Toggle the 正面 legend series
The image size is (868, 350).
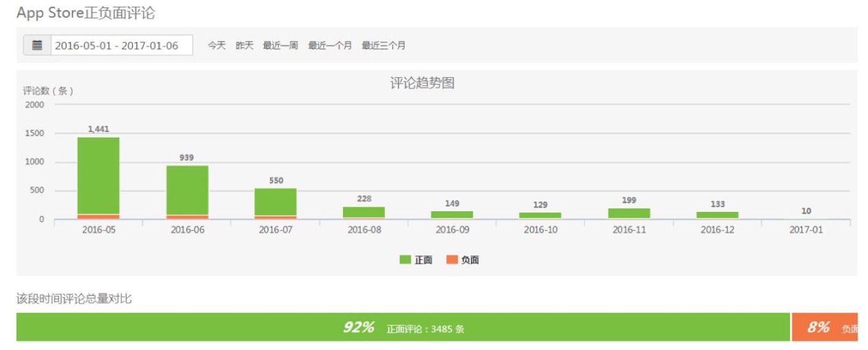tap(416, 260)
